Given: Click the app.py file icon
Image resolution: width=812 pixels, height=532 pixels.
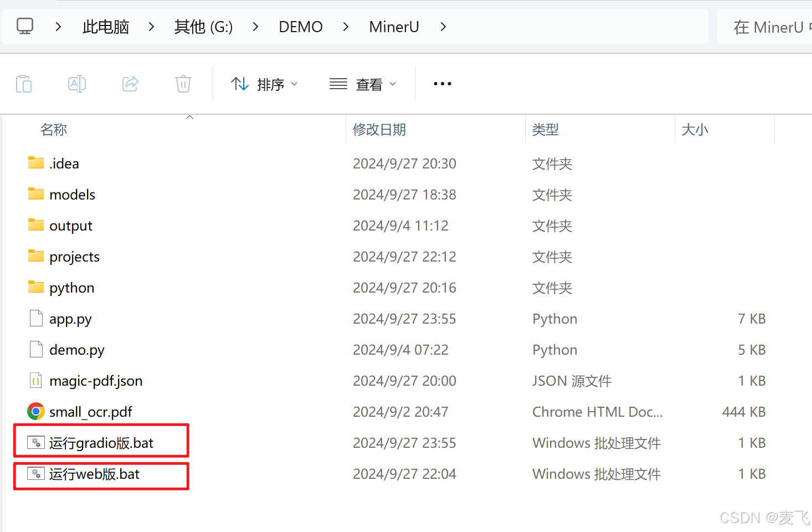Looking at the screenshot, I should [36, 319].
